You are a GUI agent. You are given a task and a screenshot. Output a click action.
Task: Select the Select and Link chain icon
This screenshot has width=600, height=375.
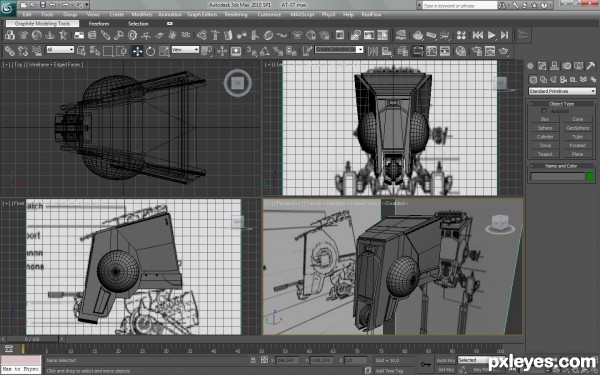pos(10,51)
